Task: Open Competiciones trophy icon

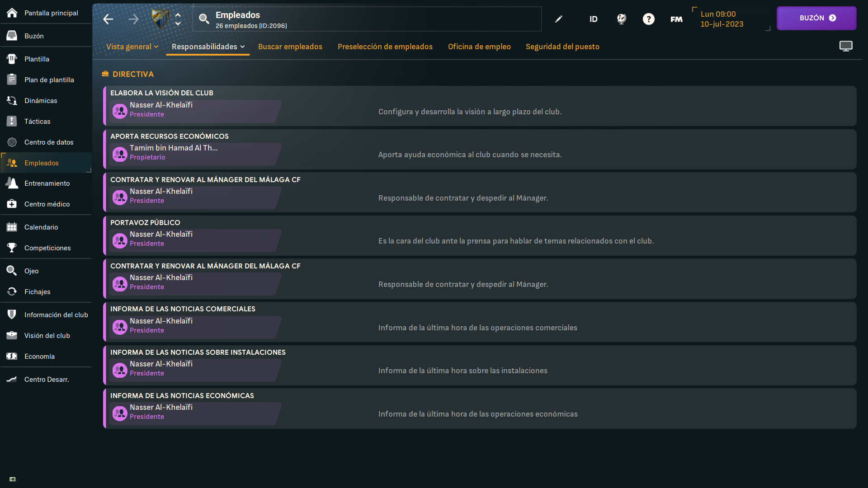Action: [x=12, y=248]
